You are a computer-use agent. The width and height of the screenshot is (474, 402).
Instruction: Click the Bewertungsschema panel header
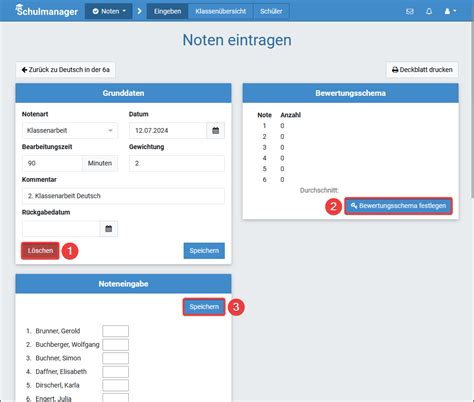pos(350,93)
